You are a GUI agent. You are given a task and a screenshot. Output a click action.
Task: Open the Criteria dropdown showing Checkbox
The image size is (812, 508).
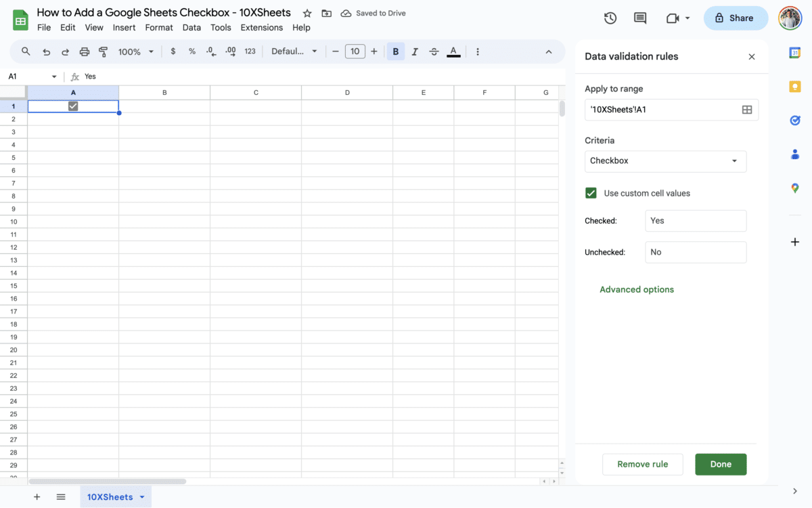(665, 161)
